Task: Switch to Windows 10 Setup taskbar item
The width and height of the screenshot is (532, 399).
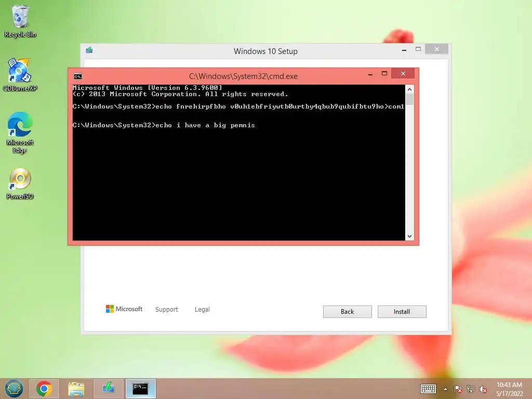Action: [109, 389]
